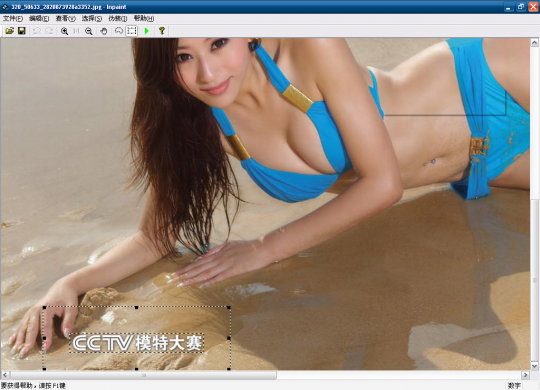Click the Undo arrow icon

(x=37, y=31)
